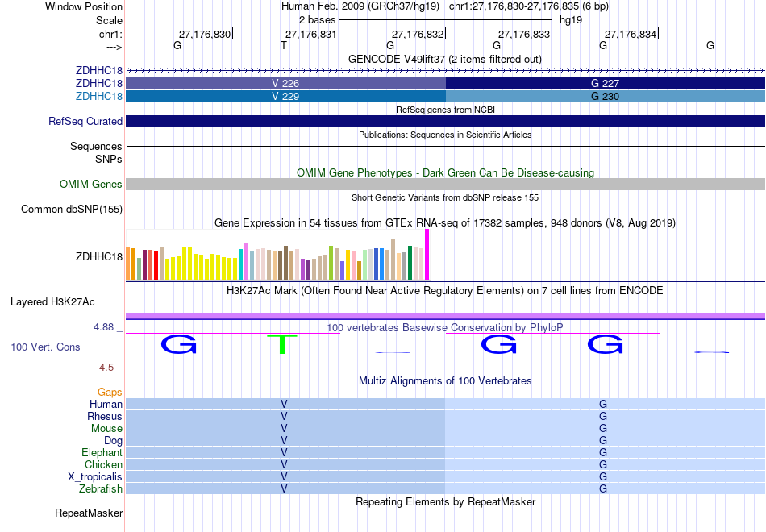The height and width of the screenshot is (532, 766).
Task: Click the 27,176,834 ruler coordinate
Action: pos(631,34)
